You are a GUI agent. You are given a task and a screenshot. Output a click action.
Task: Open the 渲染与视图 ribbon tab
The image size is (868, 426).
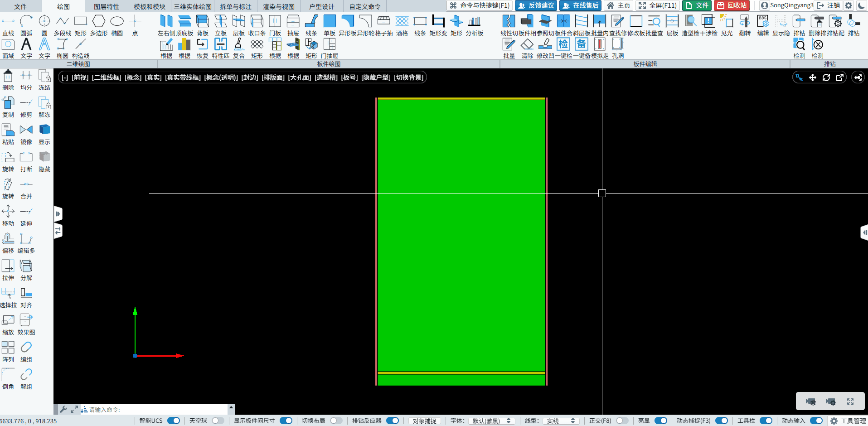[279, 6]
